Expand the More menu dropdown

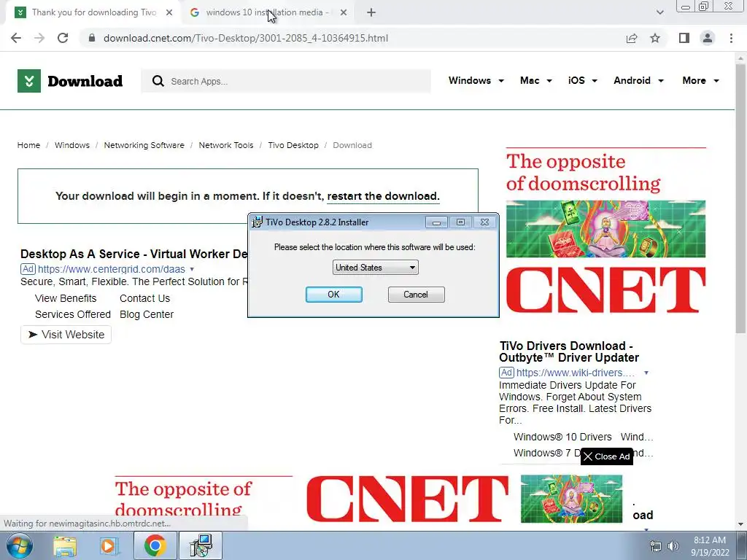(700, 80)
